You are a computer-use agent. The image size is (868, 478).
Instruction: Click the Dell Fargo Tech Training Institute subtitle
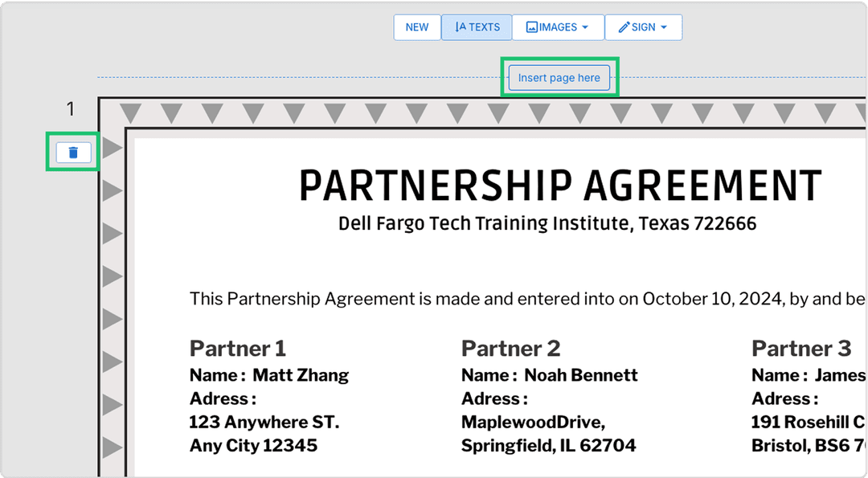(547, 223)
